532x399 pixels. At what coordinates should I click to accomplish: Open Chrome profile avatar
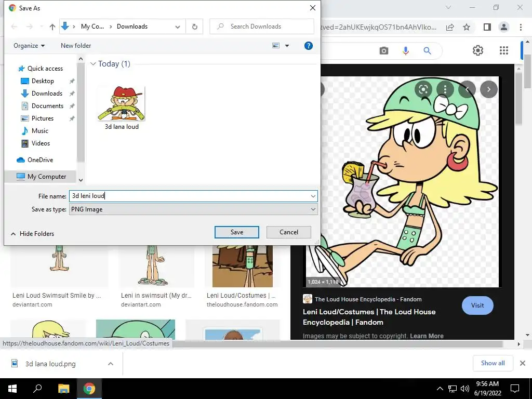pos(504,27)
